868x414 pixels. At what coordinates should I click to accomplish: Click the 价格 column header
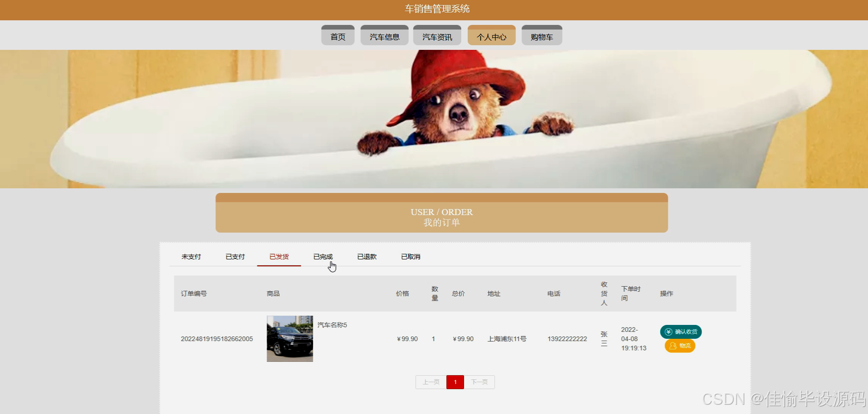(402, 294)
